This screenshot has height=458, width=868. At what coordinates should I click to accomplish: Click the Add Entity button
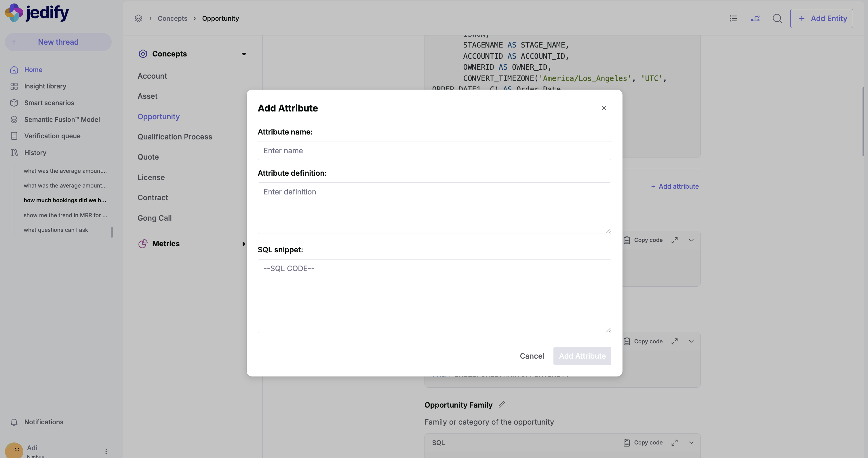821,18
